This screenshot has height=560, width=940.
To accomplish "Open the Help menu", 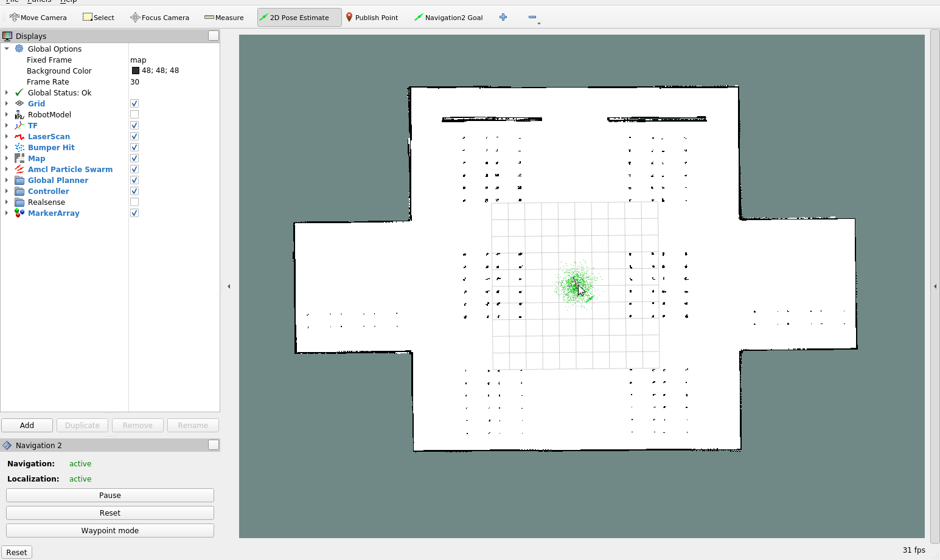I will (68, 1).
